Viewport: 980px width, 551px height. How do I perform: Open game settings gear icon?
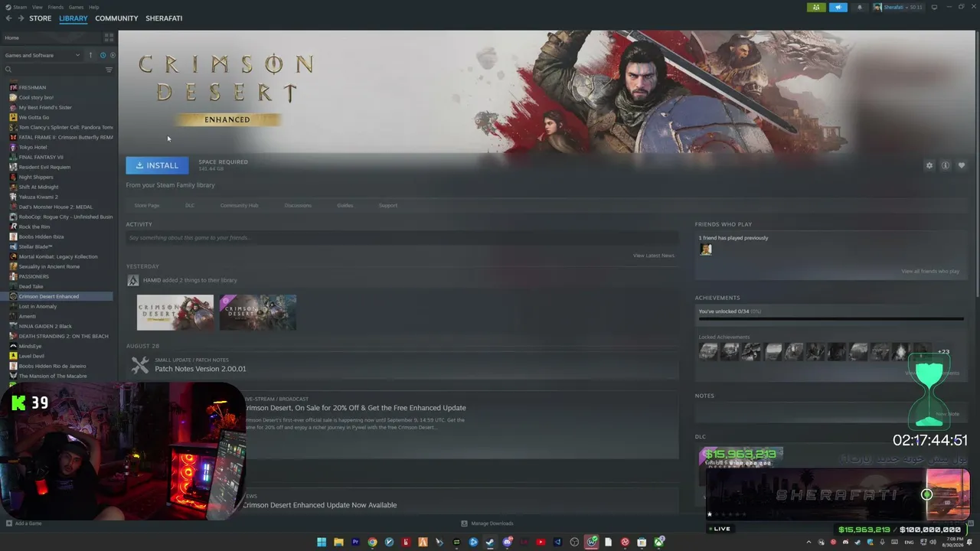[x=929, y=165]
